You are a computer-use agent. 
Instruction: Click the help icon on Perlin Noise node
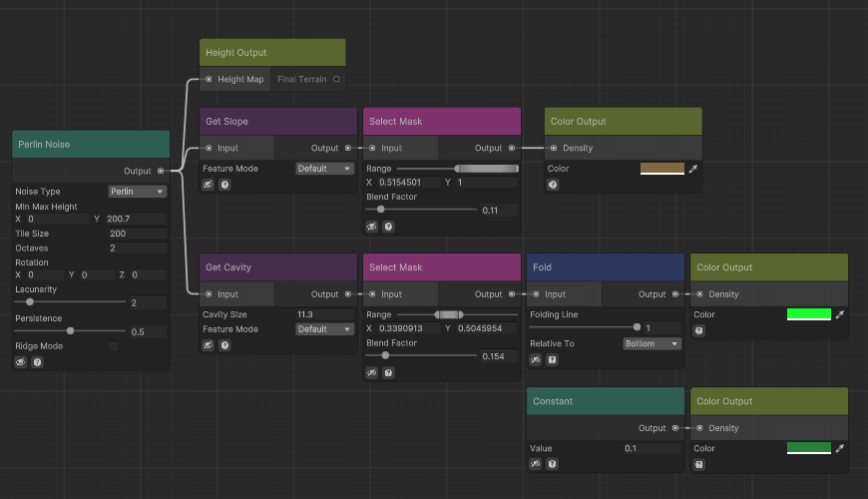pos(37,362)
